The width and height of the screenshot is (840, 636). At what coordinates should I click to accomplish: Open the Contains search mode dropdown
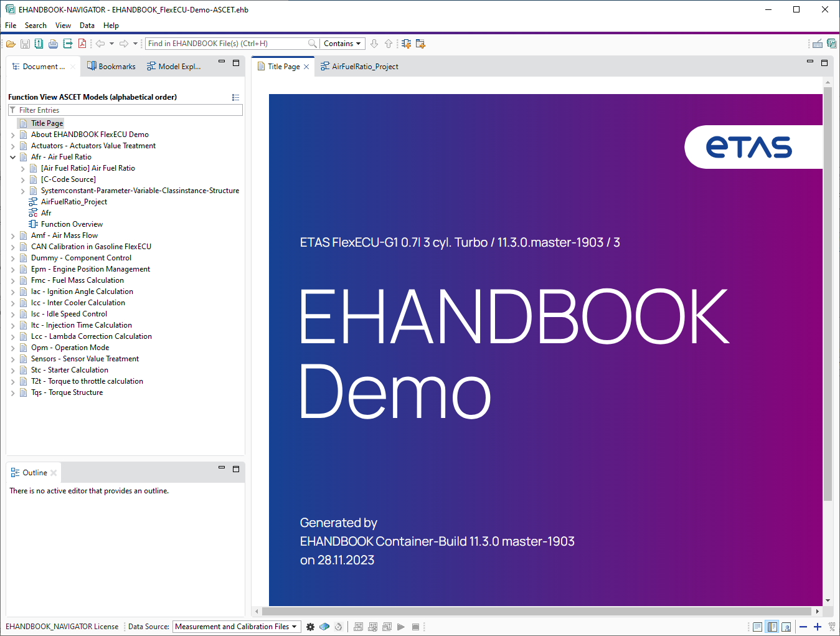point(342,43)
